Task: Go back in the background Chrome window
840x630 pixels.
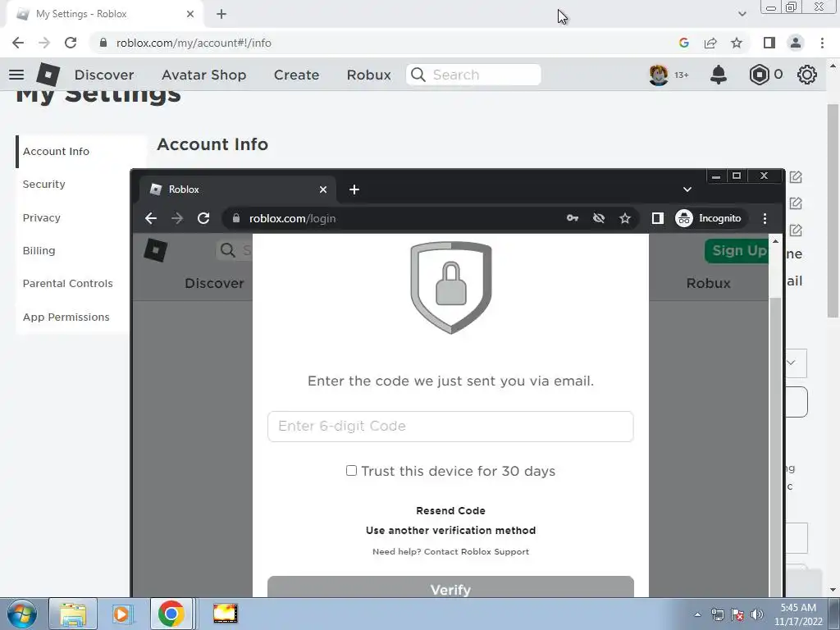Action: pyautogui.click(x=18, y=43)
